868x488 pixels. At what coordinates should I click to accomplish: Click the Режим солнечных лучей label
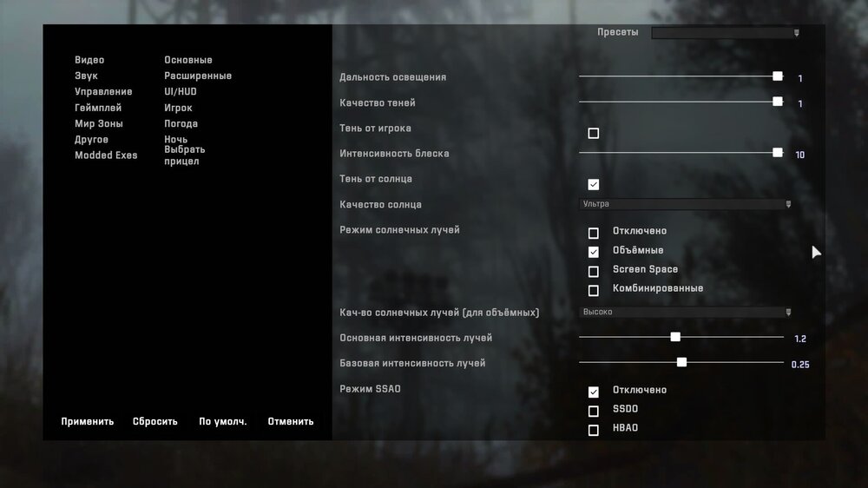pyautogui.click(x=399, y=230)
